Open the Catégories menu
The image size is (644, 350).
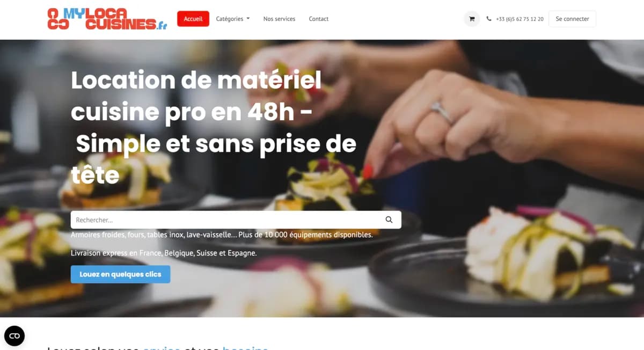(x=233, y=19)
